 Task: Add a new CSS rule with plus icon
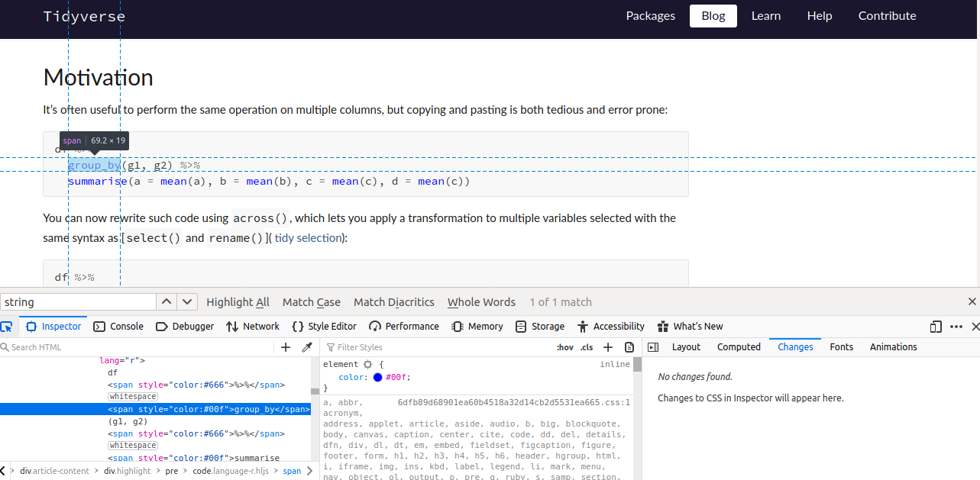coord(607,347)
